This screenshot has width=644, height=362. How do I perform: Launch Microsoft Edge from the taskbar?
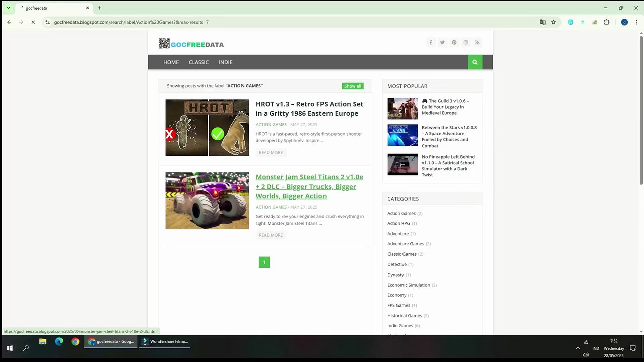pos(59,342)
